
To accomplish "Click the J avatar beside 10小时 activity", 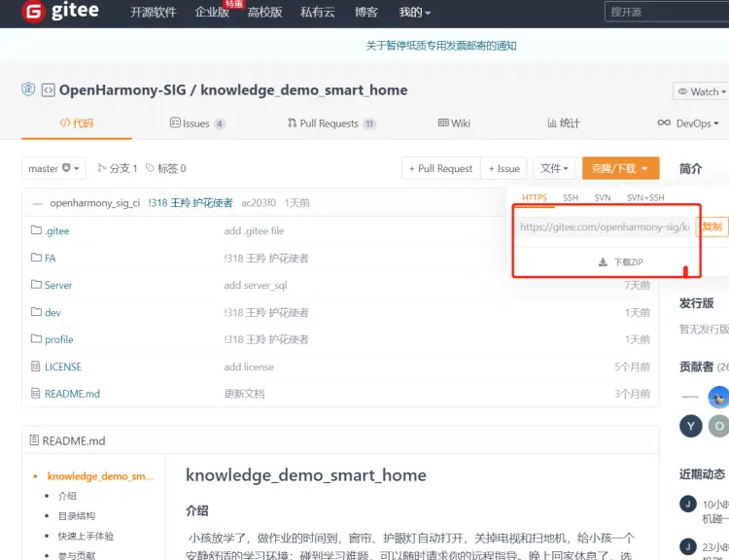I will click(688, 504).
